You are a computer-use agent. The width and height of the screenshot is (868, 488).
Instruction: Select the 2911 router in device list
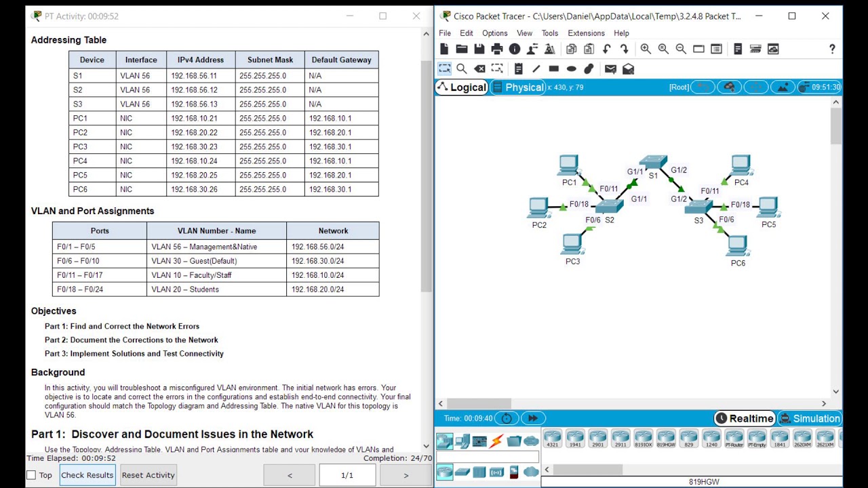620,439
